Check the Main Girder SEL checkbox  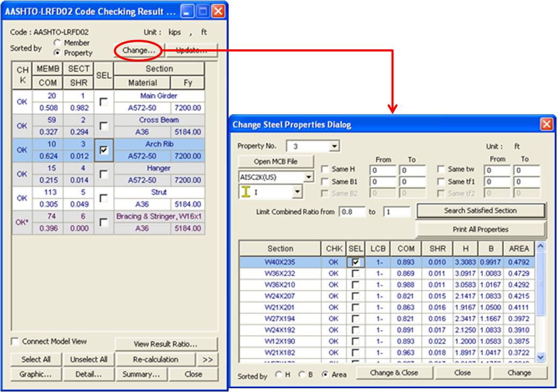[104, 102]
